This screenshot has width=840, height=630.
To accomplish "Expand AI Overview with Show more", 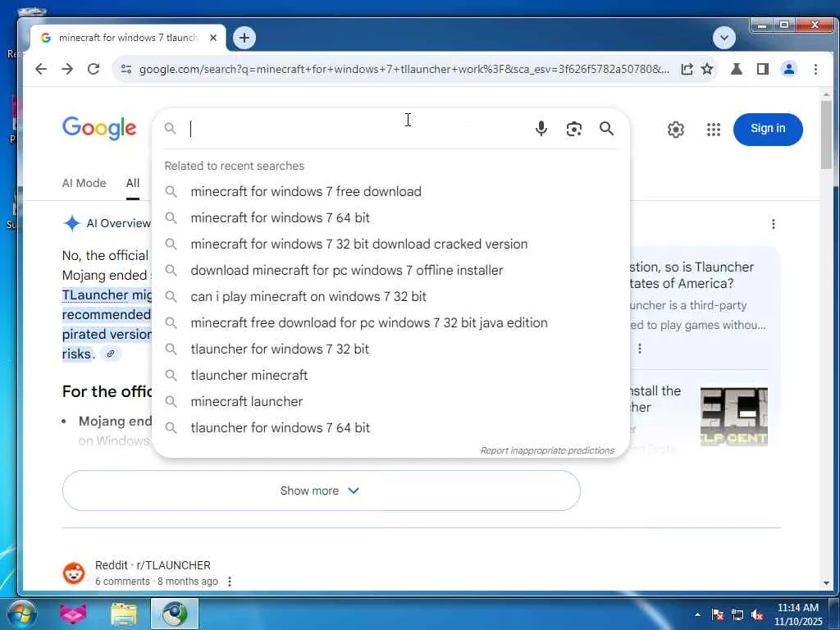I will (x=322, y=491).
